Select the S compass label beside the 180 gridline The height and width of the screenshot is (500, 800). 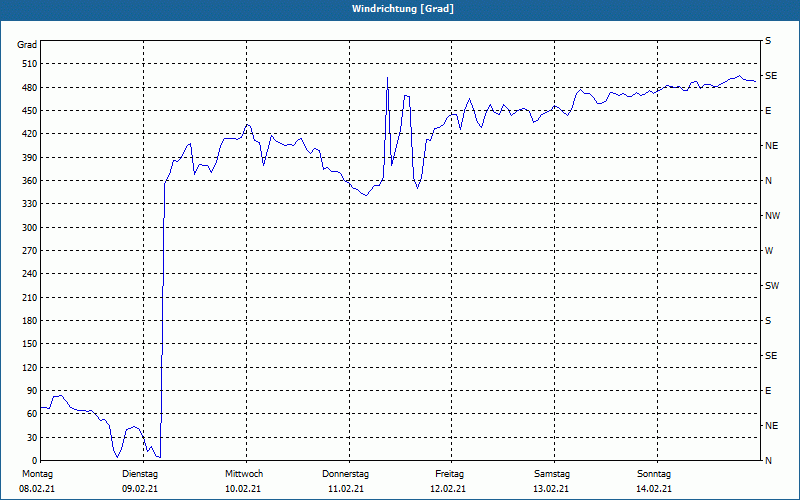[x=768, y=321]
